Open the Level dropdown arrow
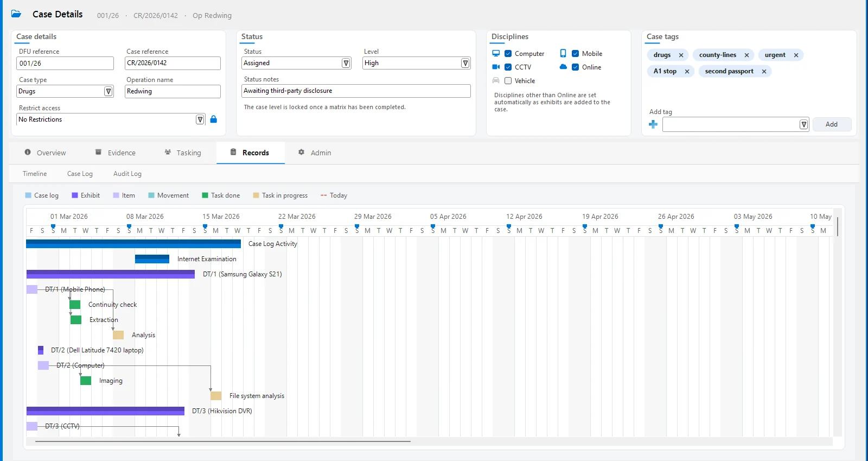This screenshot has height=461, width=868. click(x=465, y=63)
